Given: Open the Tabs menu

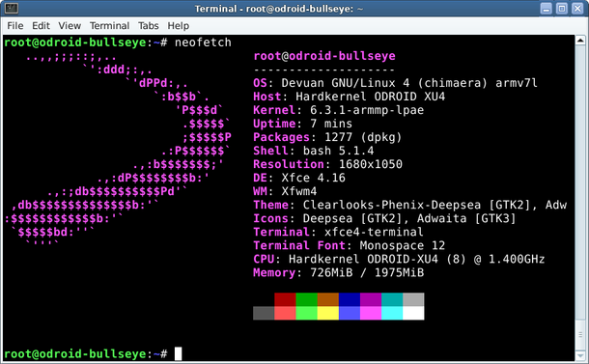Looking at the screenshot, I should point(149,25).
